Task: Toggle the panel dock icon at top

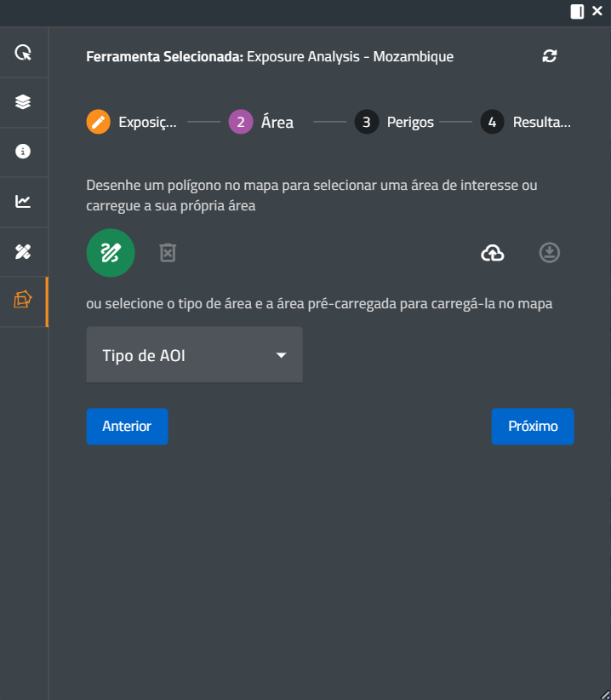Action: click(x=577, y=11)
